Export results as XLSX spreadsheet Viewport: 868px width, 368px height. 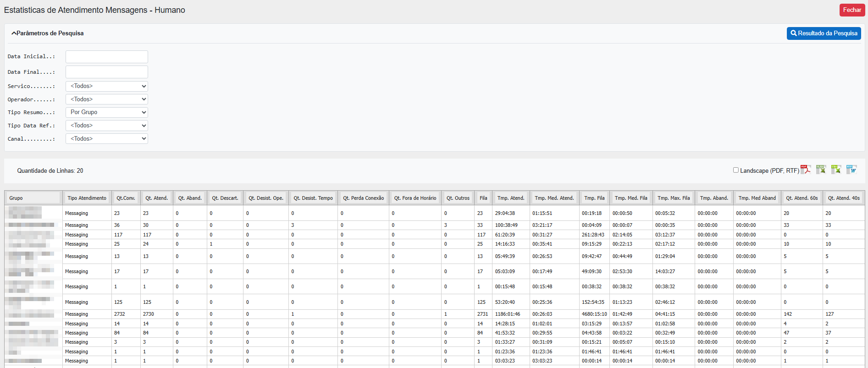click(821, 170)
